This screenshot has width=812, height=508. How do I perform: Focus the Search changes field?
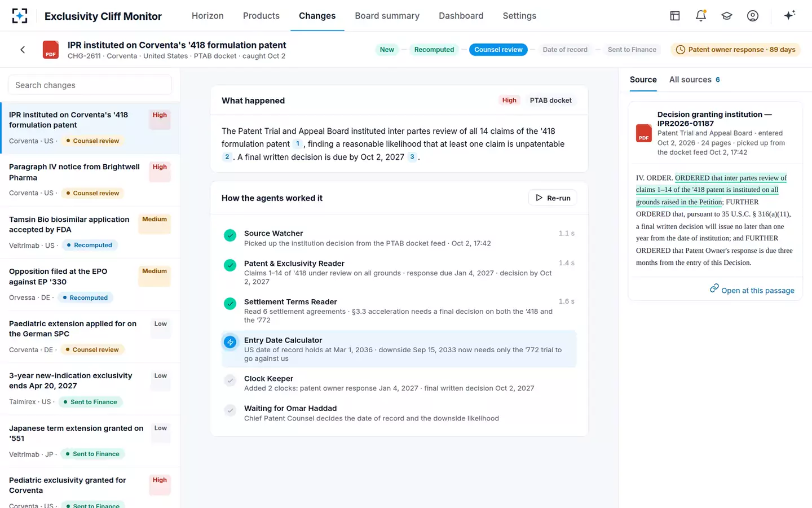point(90,85)
